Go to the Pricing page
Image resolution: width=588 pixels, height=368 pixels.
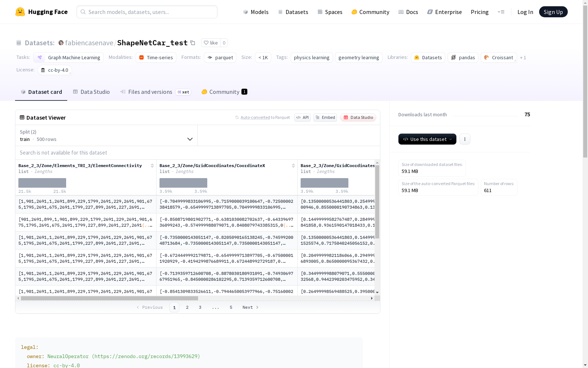click(x=480, y=12)
